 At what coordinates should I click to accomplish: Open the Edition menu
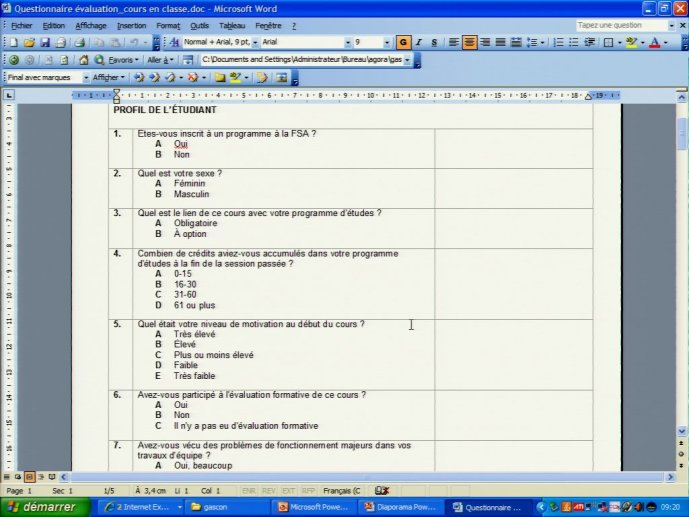54,26
